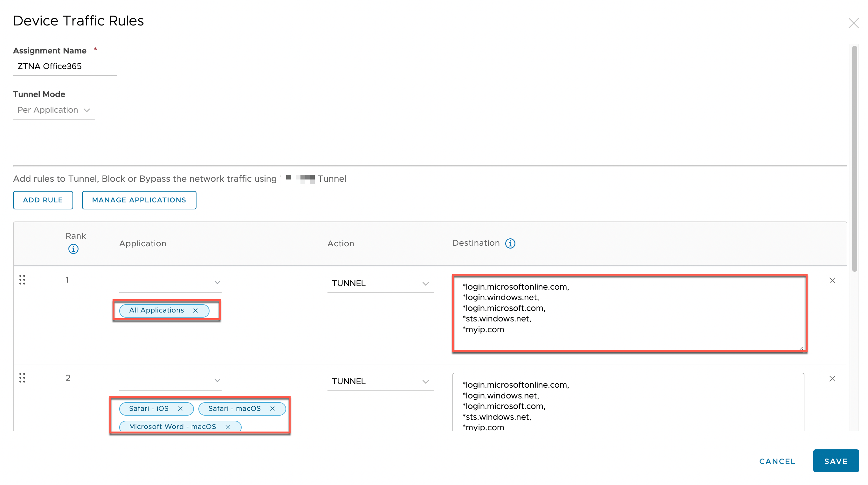Delete rule 1 with its X icon
Image resolution: width=868 pixels, height=485 pixels.
[832, 280]
